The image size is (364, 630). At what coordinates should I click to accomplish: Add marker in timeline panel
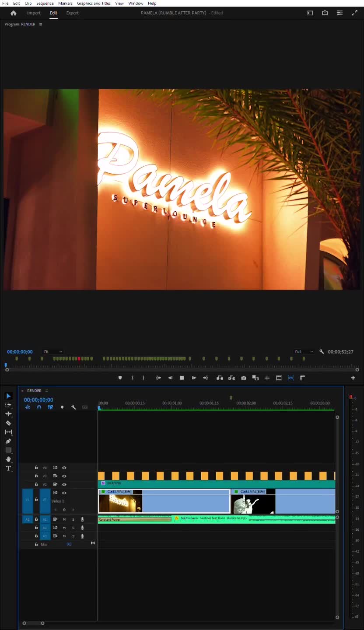62,407
